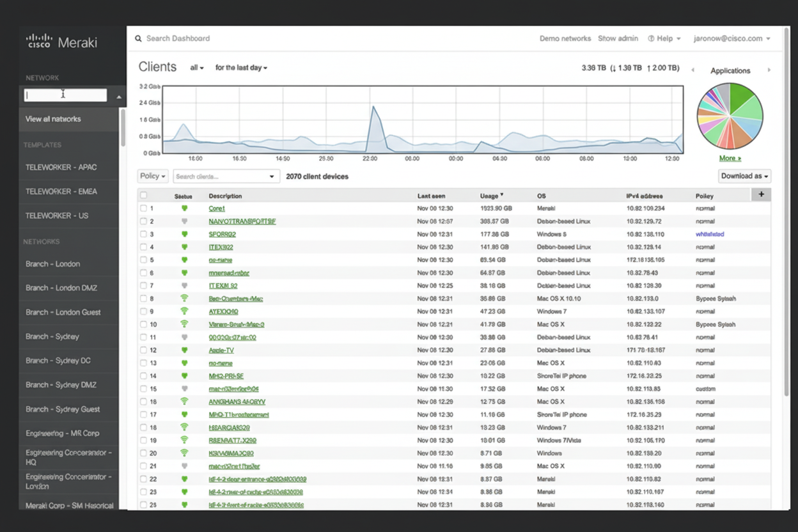The height and width of the screenshot is (532, 798).
Task: Open the Policy dropdown
Action: tap(152, 176)
